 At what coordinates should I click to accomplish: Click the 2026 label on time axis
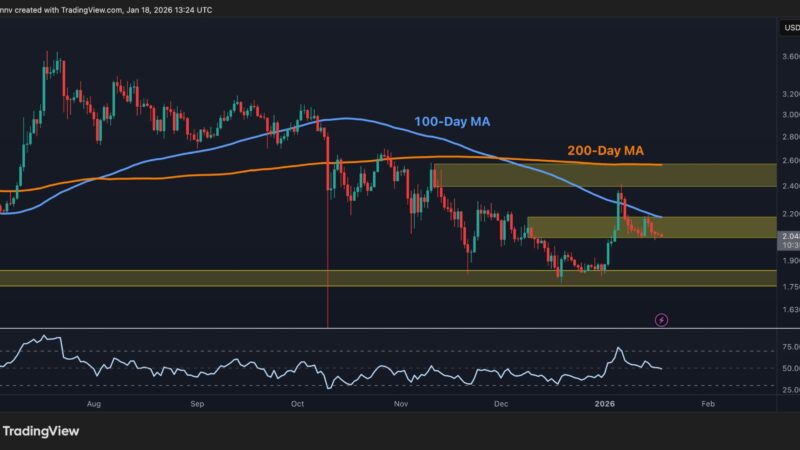click(x=605, y=404)
